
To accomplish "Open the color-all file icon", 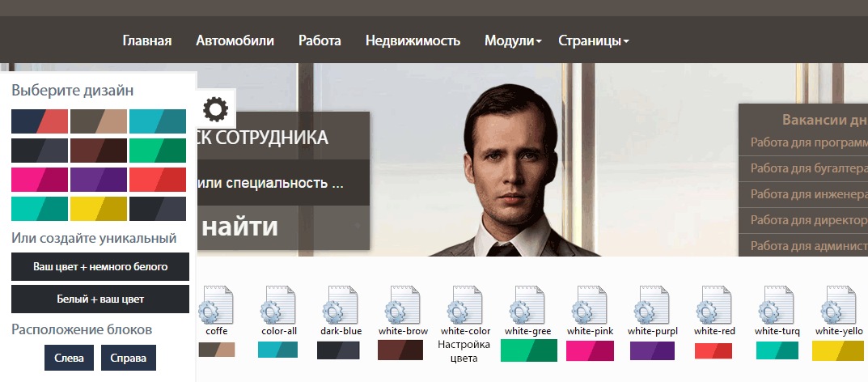I will pyautogui.click(x=279, y=305).
